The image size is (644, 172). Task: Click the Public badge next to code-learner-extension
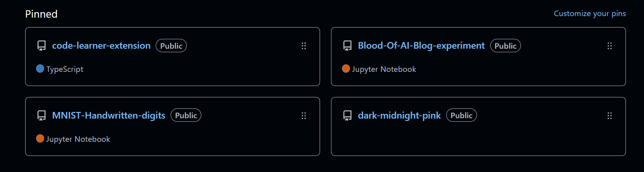tap(171, 46)
